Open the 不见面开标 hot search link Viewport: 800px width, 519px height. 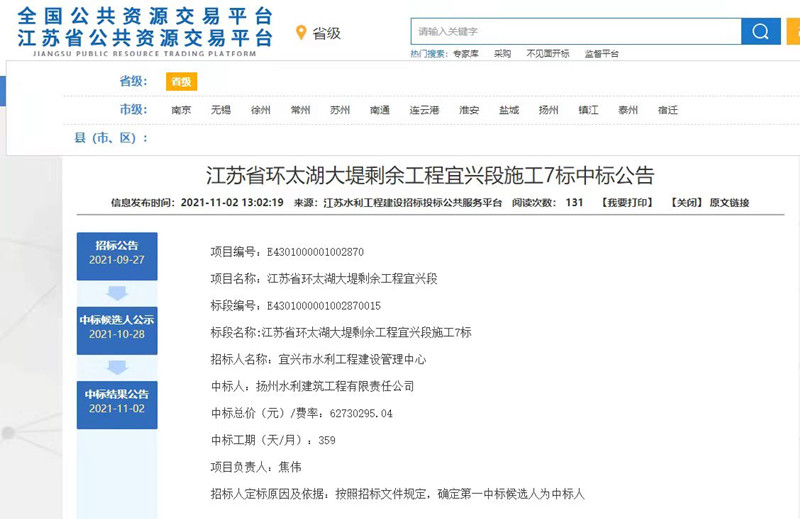547,54
